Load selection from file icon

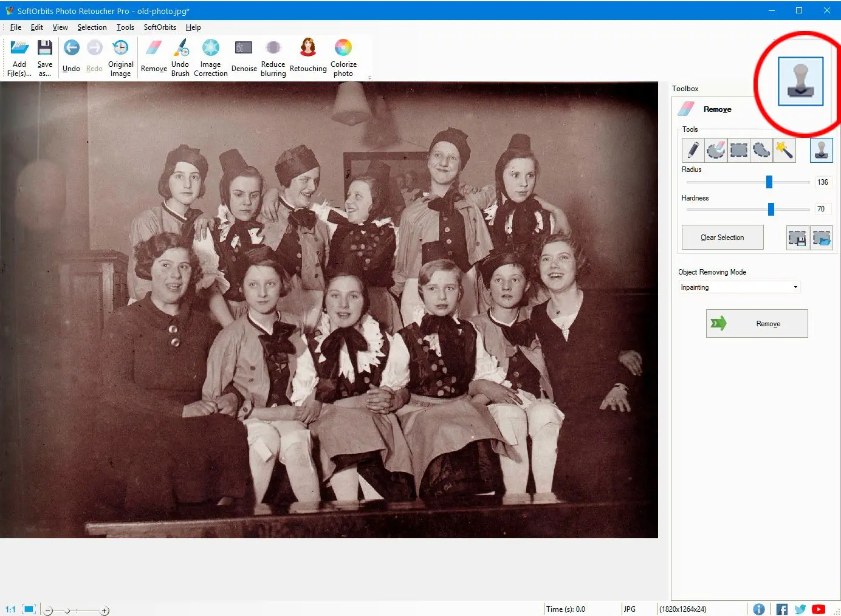point(822,238)
